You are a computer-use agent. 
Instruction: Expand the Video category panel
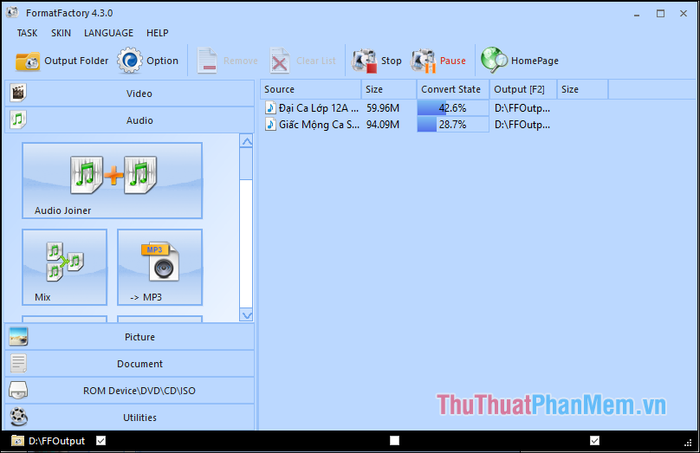(x=129, y=93)
